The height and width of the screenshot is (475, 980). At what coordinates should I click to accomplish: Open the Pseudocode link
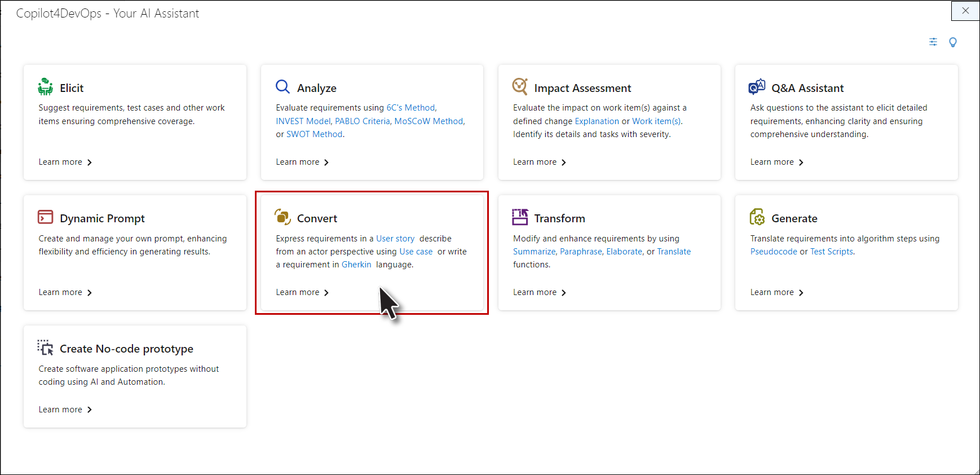pyautogui.click(x=774, y=252)
